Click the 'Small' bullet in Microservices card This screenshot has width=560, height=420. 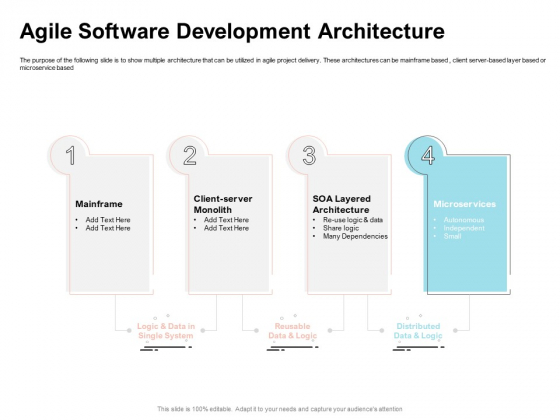coord(452,236)
